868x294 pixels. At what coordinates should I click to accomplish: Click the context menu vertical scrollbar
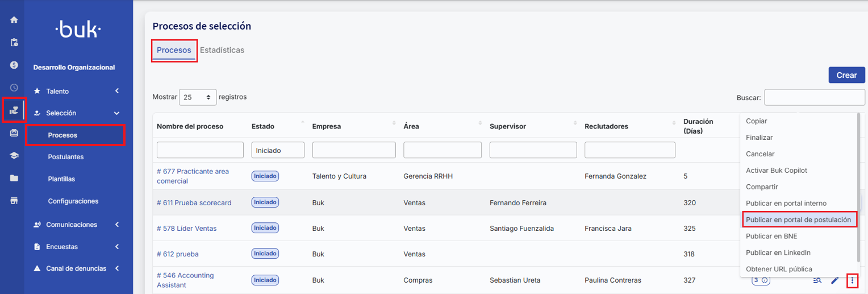[858, 188]
